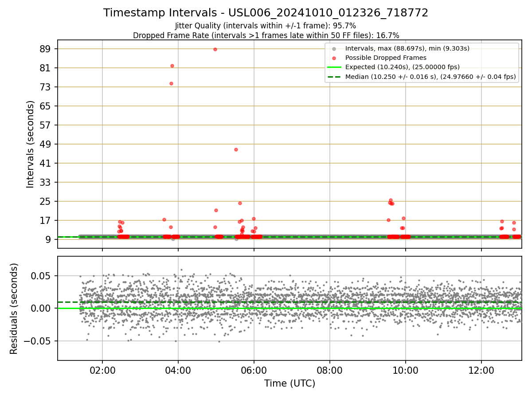Click the x-axis tick label 04:00

tap(178, 370)
